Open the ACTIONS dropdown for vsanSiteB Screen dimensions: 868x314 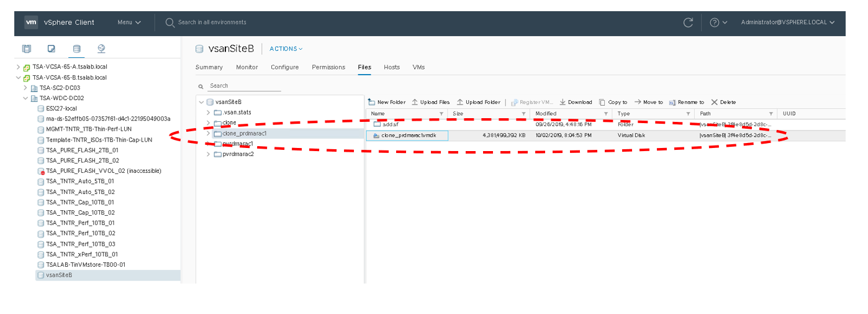point(286,48)
